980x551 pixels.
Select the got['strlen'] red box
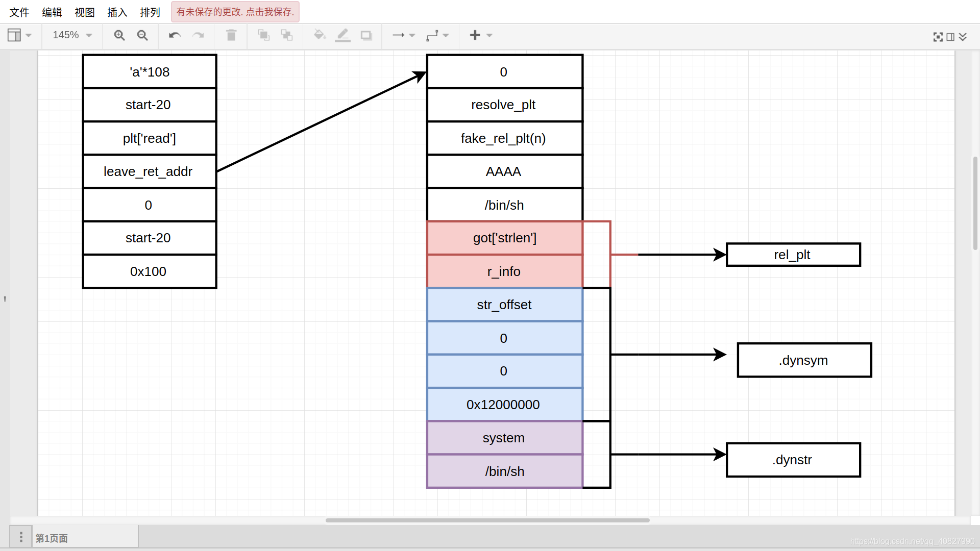click(x=505, y=238)
